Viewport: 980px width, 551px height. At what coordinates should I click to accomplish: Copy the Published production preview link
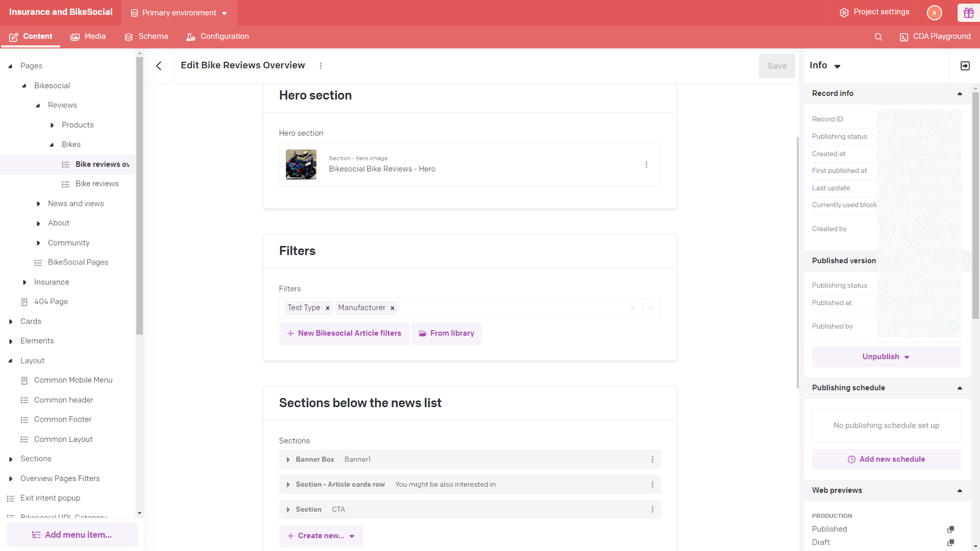coord(951,529)
